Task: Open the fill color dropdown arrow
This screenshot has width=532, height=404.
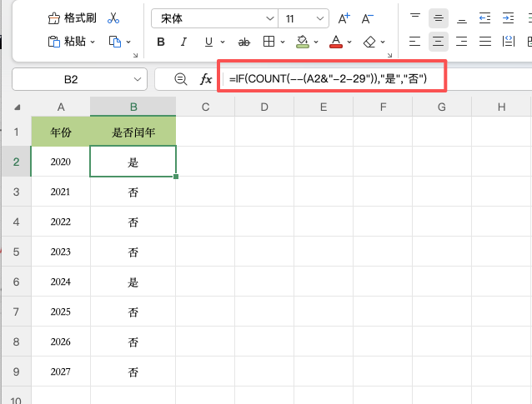Action: 316,42
